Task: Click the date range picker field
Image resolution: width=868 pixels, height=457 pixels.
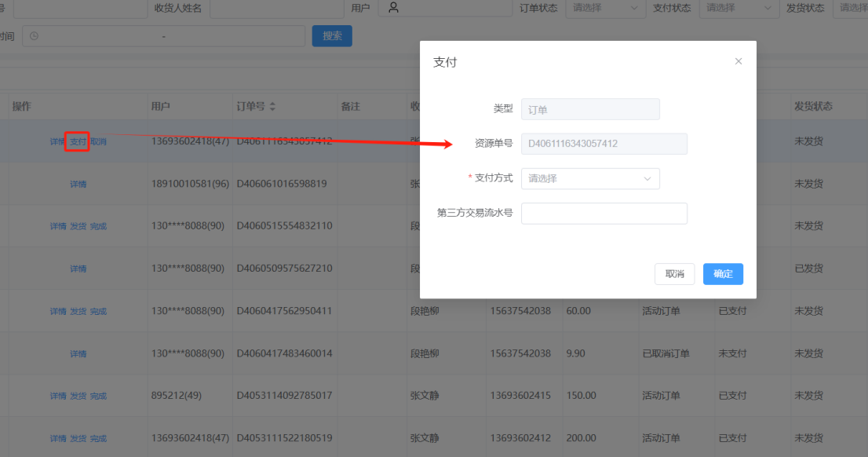Action: point(164,36)
